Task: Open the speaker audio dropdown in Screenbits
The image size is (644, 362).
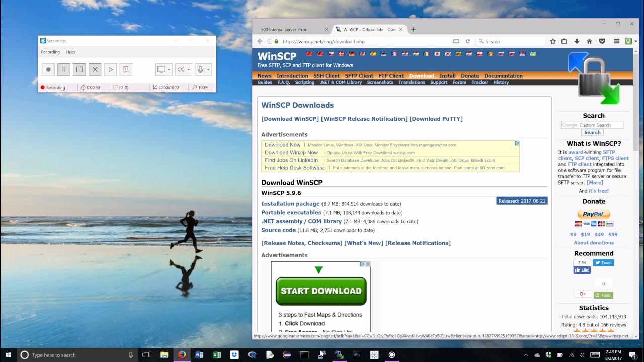Action: (183, 69)
